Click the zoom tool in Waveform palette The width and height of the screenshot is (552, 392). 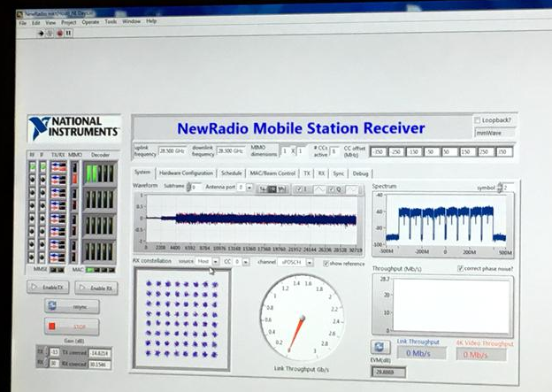tap(272, 189)
